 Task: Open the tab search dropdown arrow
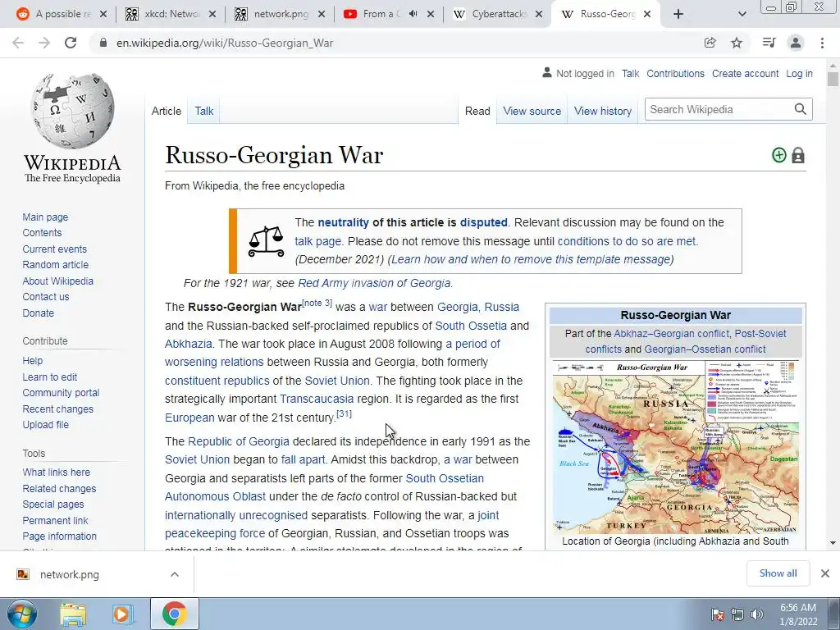pyautogui.click(x=742, y=14)
